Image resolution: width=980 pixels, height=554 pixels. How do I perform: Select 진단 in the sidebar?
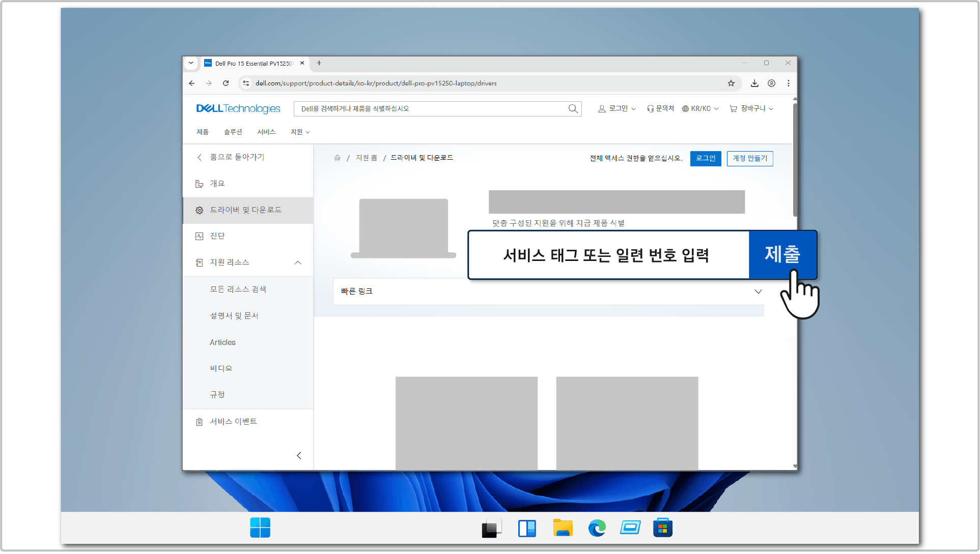[x=248, y=236]
